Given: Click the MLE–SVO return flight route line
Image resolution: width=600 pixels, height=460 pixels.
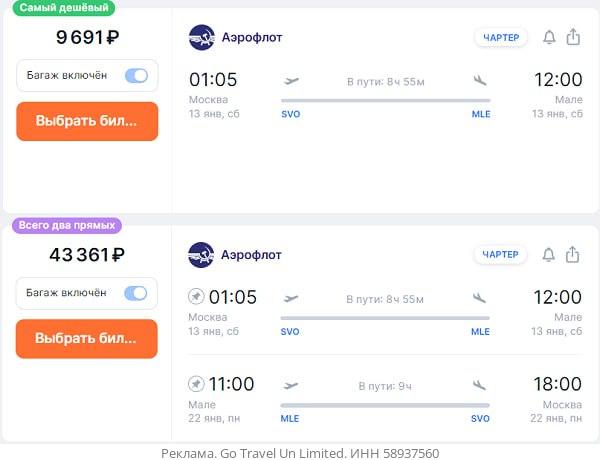Looking at the screenshot, I should pyautogui.click(x=385, y=405).
